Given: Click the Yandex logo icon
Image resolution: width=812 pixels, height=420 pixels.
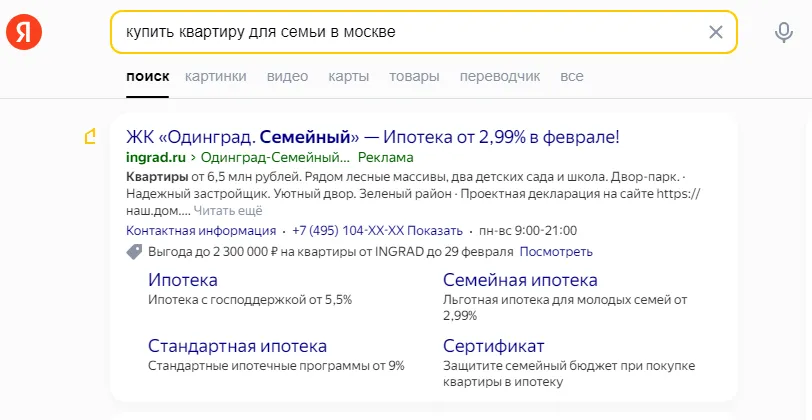Looking at the screenshot, I should tap(24, 32).
